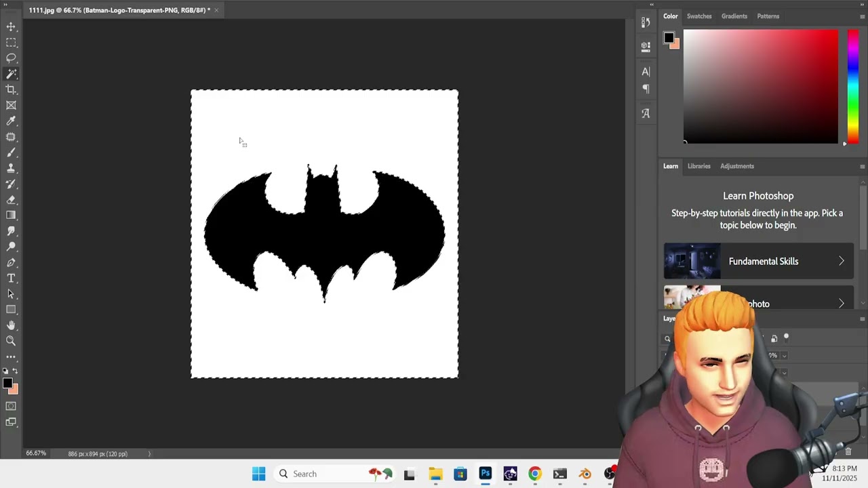
Task: Open the Character panel icon
Action: click(646, 71)
